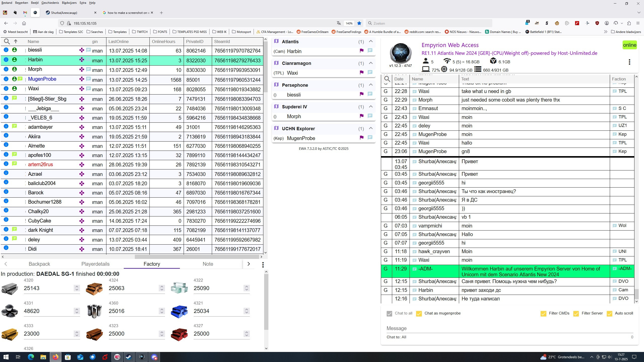Click the info icon for Harbin row

(x=6, y=60)
